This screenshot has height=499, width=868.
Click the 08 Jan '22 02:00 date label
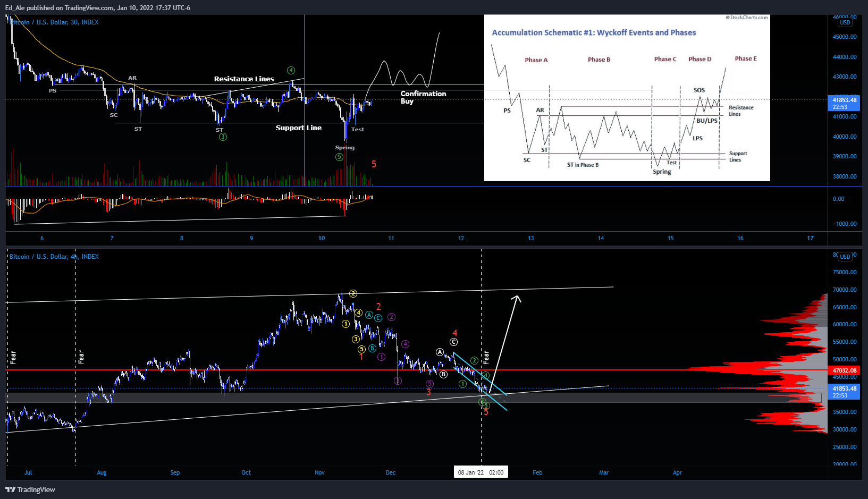pos(481,472)
